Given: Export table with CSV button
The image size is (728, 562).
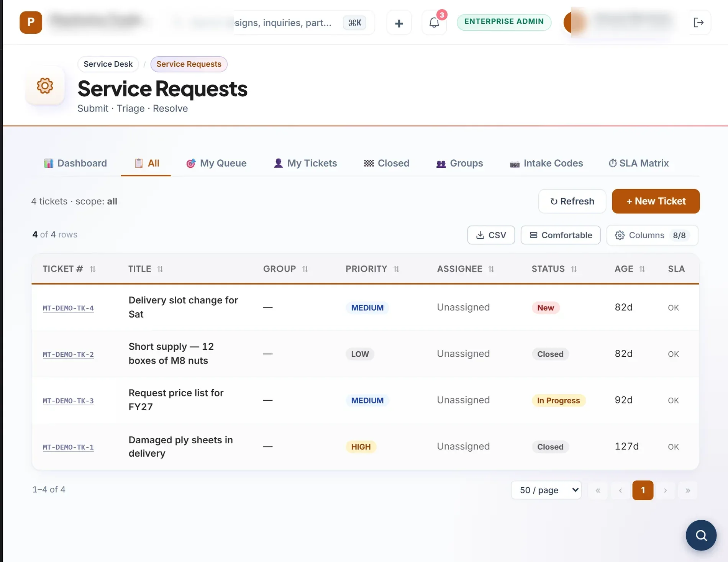Looking at the screenshot, I should [491, 235].
